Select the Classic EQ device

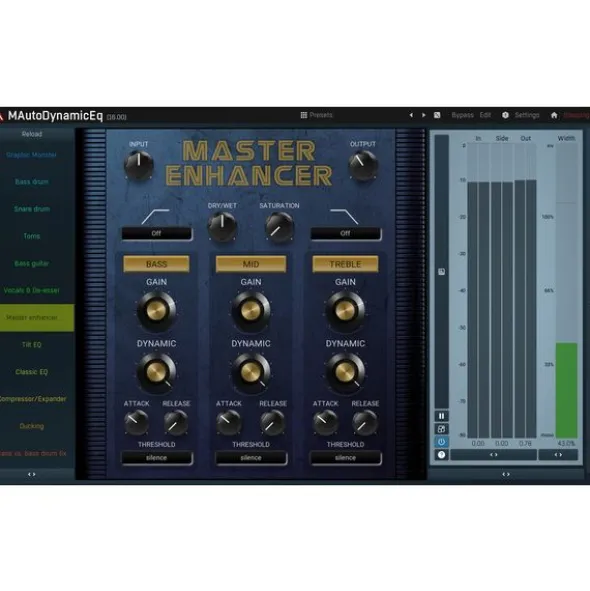coord(32,372)
